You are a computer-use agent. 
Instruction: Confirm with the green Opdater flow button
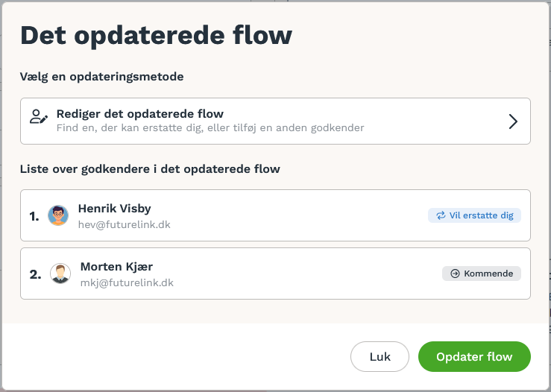[x=474, y=356]
